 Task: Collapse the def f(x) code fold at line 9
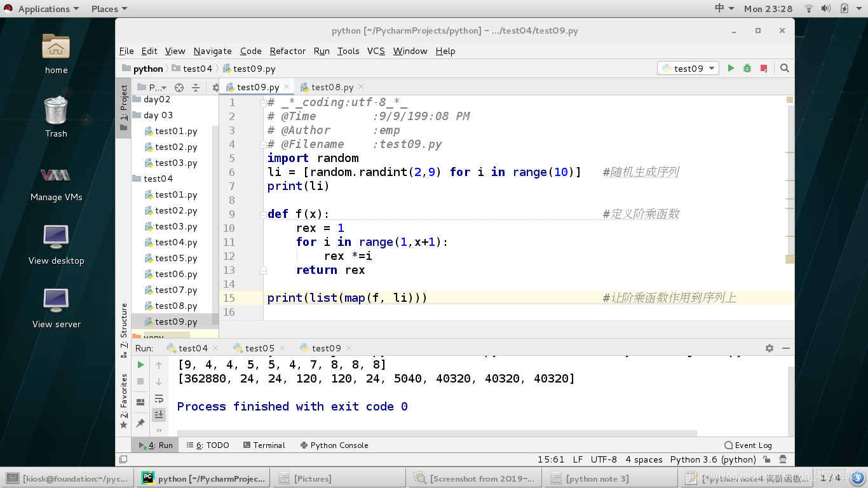coord(262,214)
